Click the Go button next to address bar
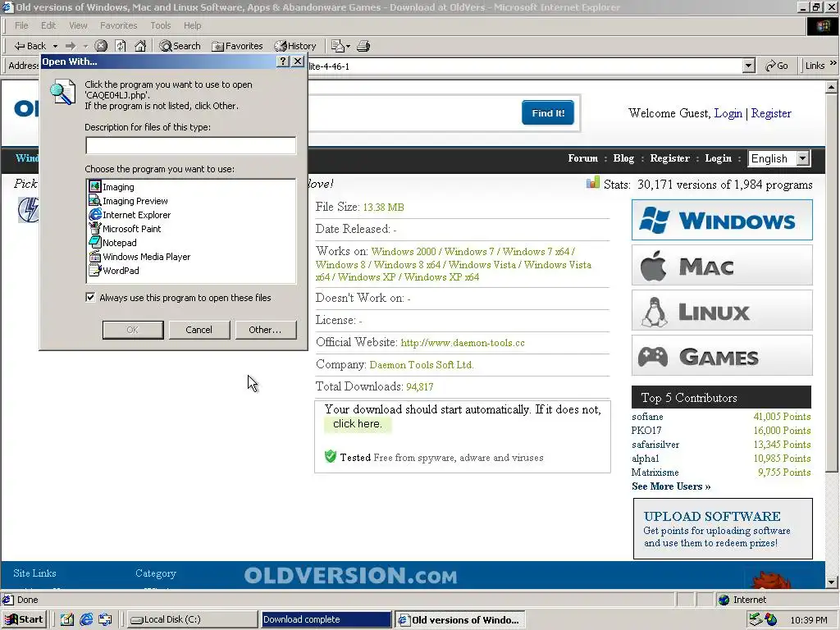Viewport: 840px width, 630px height. point(776,66)
